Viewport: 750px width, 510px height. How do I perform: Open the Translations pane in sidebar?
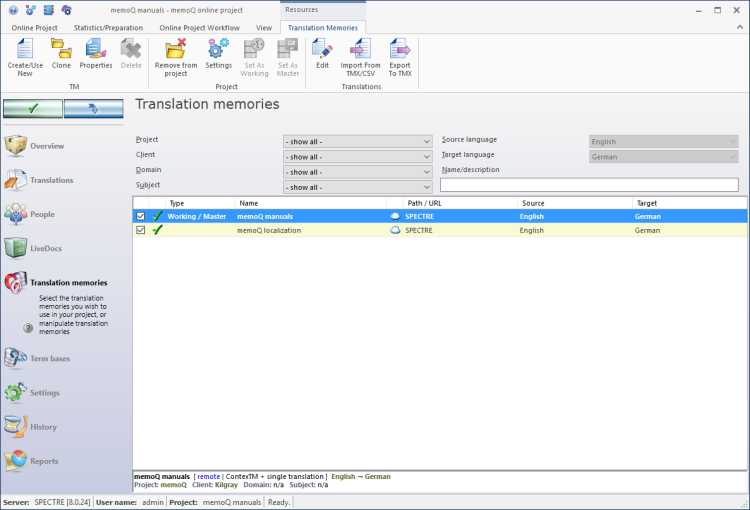click(39, 180)
